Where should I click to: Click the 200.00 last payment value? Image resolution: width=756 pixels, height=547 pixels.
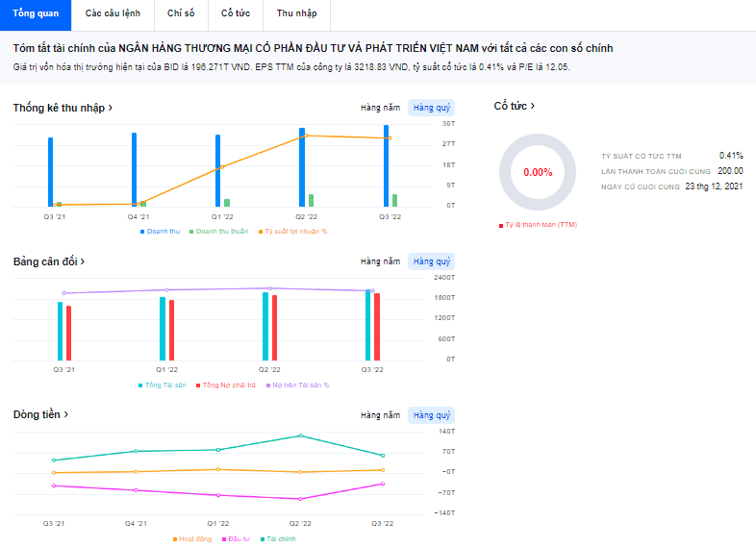pyautogui.click(x=730, y=171)
